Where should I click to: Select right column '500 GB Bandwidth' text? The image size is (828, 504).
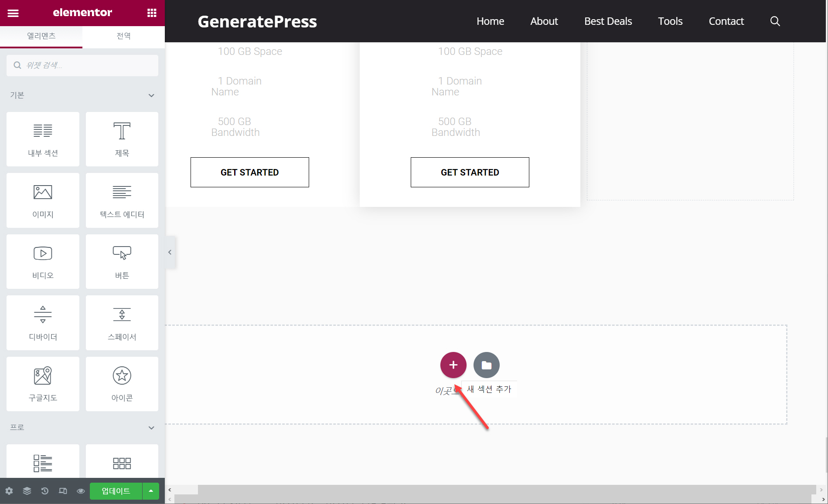[456, 127]
